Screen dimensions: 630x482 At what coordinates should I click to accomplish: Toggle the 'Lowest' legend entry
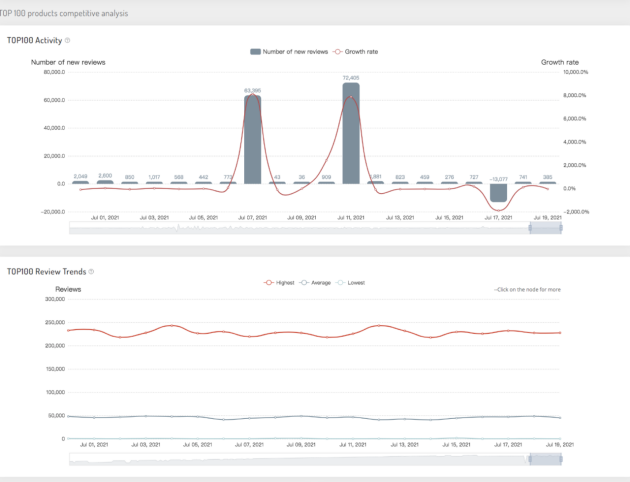352,283
